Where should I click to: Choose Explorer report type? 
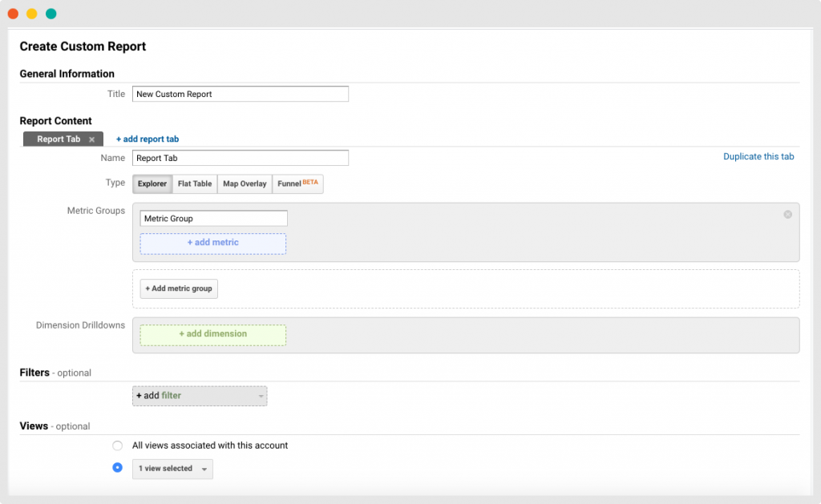coord(152,183)
